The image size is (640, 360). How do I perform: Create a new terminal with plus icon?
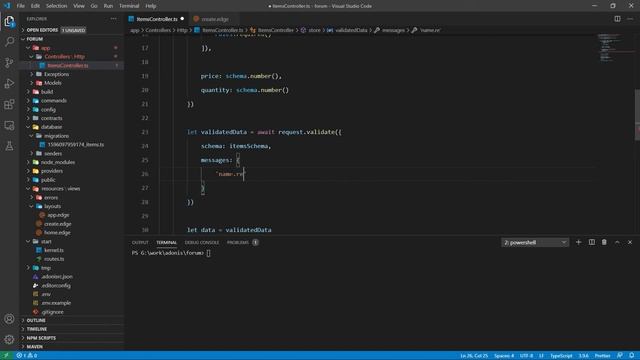pos(578,242)
